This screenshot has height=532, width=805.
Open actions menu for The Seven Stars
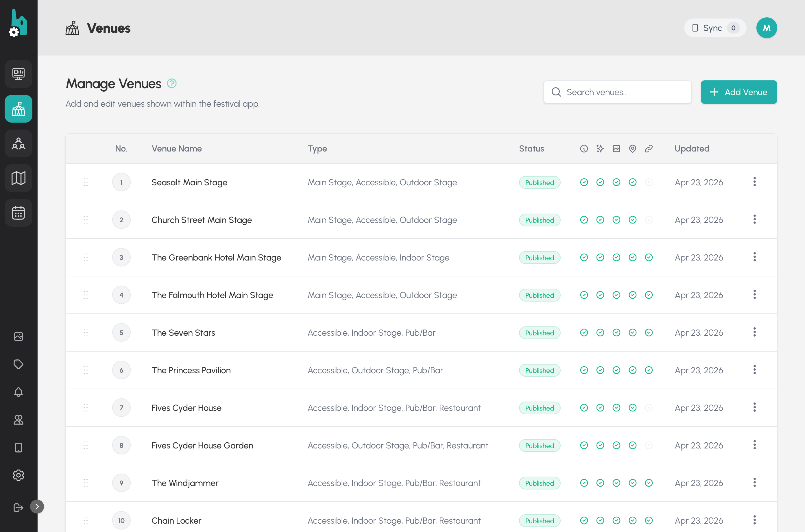[754, 332]
